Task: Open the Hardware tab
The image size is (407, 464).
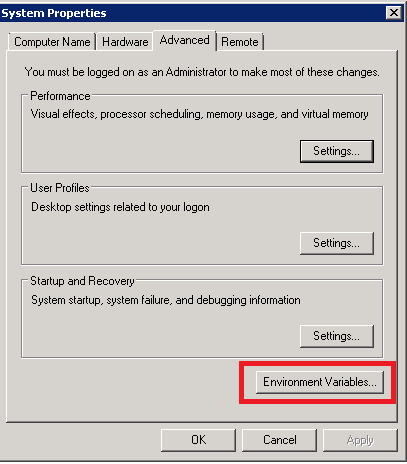Action: pos(125,42)
